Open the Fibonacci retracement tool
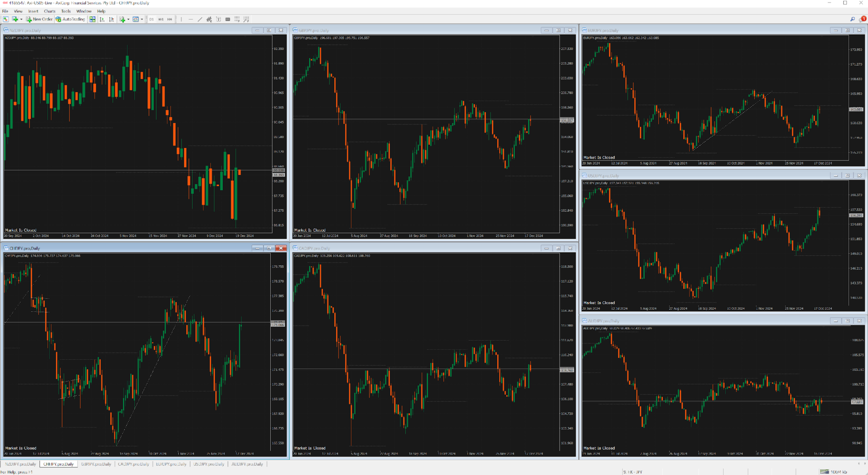The width and height of the screenshot is (868, 475). pyautogui.click(x=237, y=19)
